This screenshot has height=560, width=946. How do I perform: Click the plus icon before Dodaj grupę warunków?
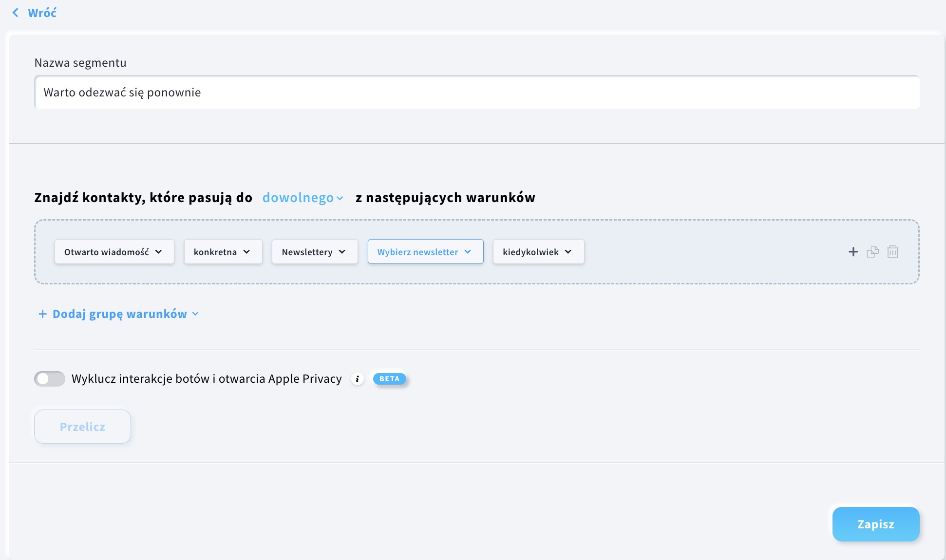coord(42,314)
